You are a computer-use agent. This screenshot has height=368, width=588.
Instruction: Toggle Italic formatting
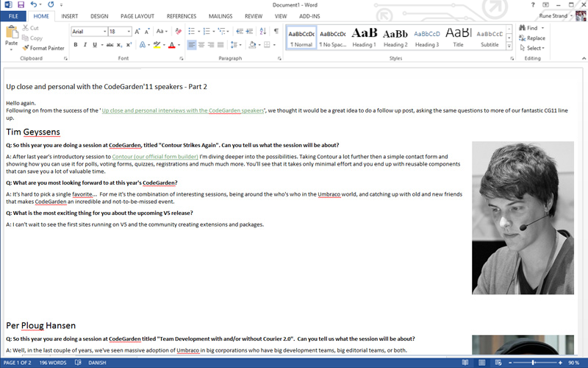point(85,45)
